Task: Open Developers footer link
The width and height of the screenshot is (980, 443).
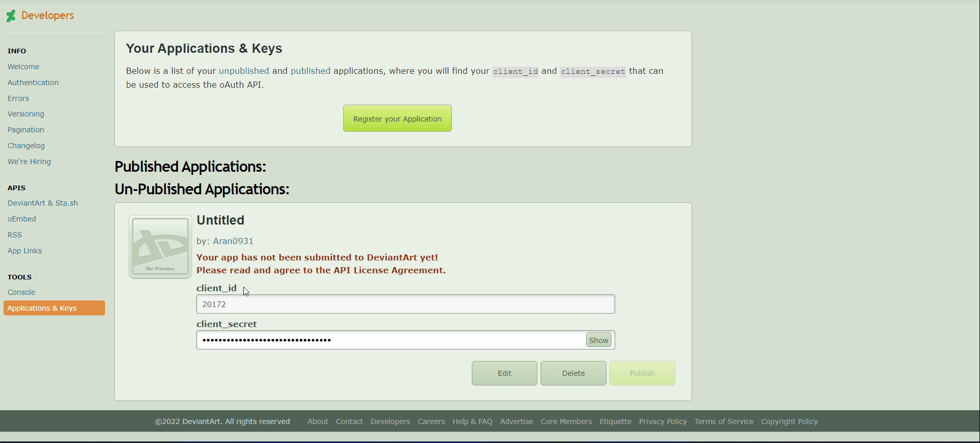Action: tap(390, 421)
